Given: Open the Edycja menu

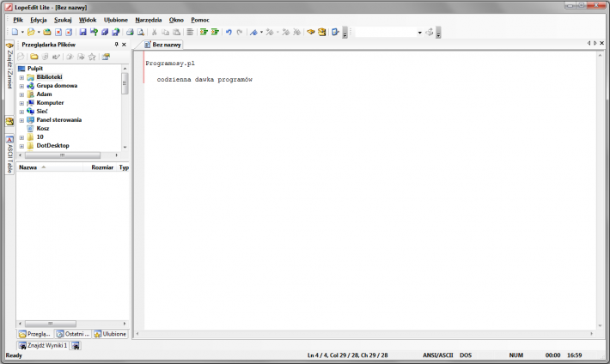Looking at the screenshot, I should pyautogui.click(x=39, y=20).
